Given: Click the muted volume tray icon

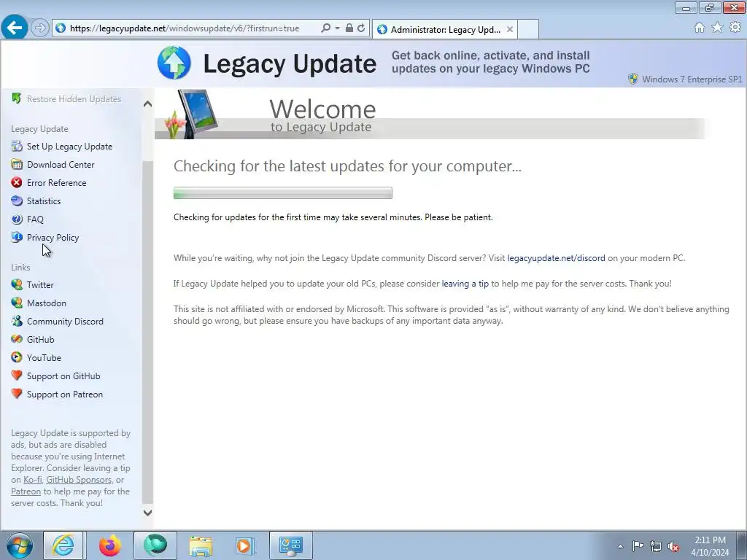Looking at the screenshot, I should (673, 546).
